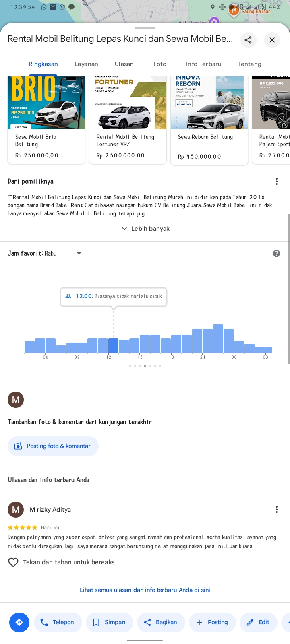Tap the blue directions button
290x644 pixels.
coord(19,622)
